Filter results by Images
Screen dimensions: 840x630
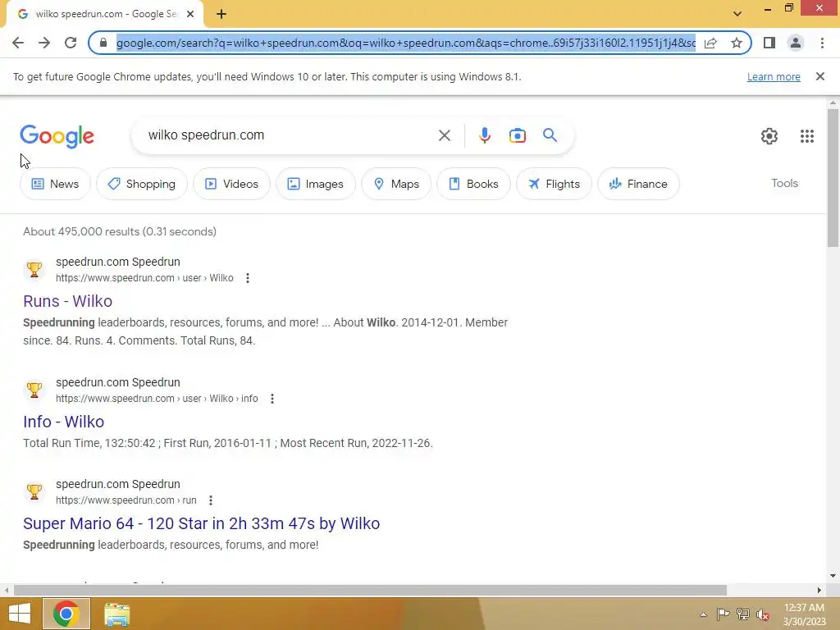click(x=316, y=184)
